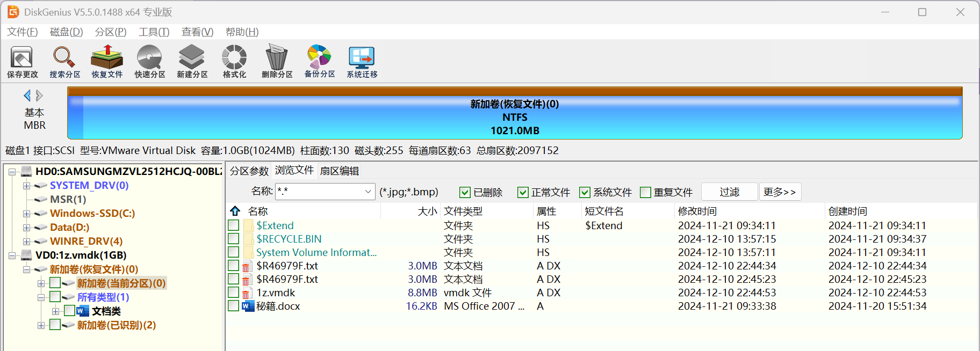Expand the Windows-SSD(C:) tree node
This screenshot has width=980, height=351.
[x=26, y=214]
